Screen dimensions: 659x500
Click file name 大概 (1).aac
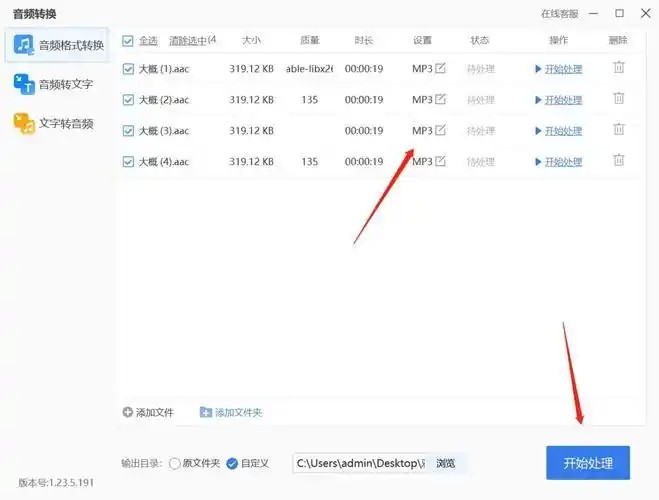click(164, 69)
